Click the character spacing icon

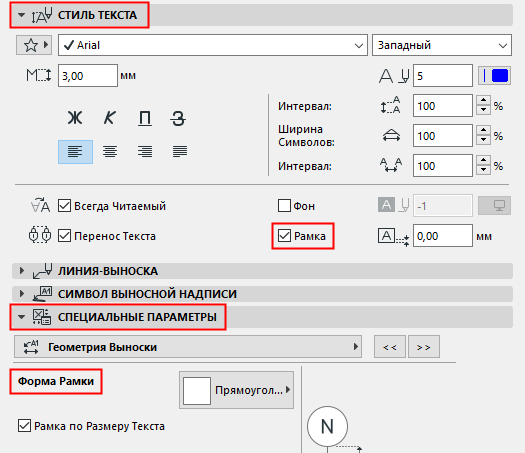tap(391, 165)
